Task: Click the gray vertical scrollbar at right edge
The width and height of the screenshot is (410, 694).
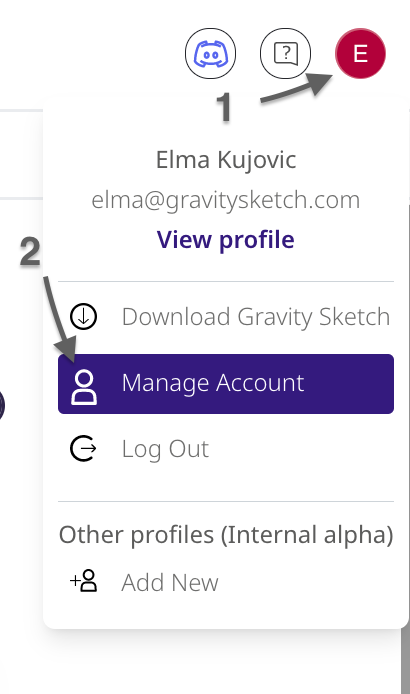Action: [405, 660]
